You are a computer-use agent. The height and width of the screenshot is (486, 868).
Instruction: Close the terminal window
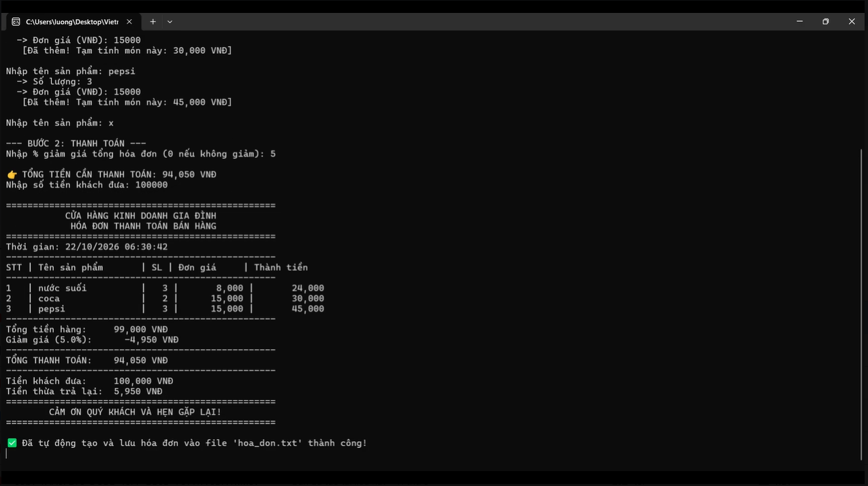(x=852, y=22)
